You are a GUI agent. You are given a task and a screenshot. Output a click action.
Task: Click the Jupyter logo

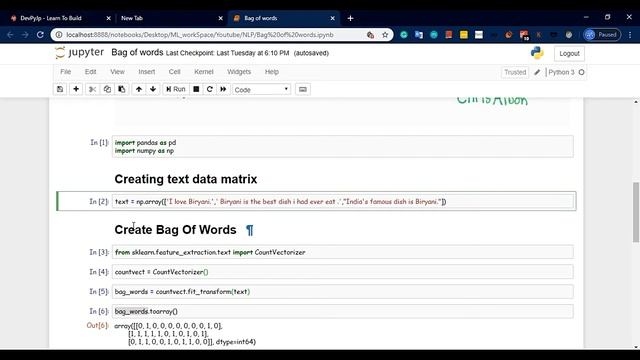click(x=80, y=53)
